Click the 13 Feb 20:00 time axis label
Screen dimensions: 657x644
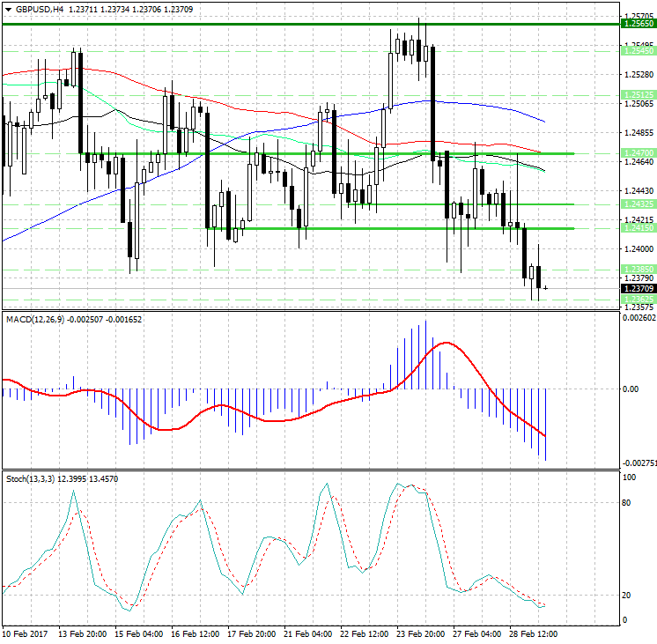84,634
